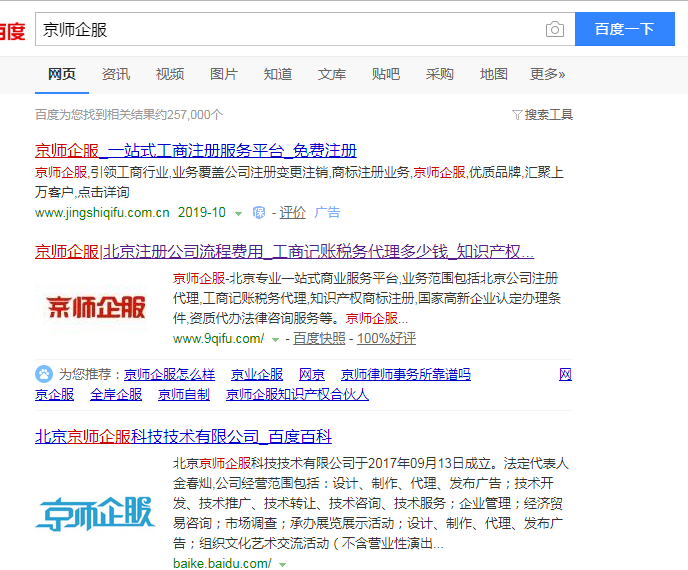Click recommended search 京师企服怎么样
Image resolution: width=688 pixels, height=570 pixels.
pos(169,374)
